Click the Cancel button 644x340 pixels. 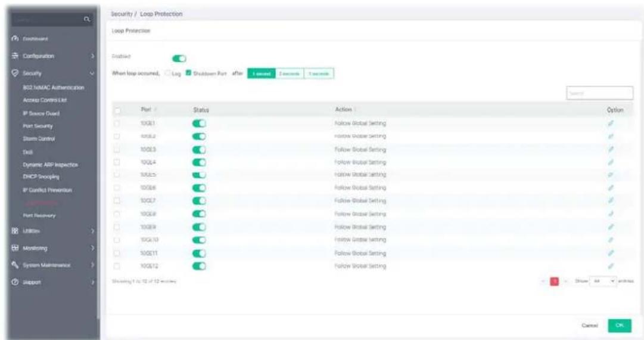[590, 325]
